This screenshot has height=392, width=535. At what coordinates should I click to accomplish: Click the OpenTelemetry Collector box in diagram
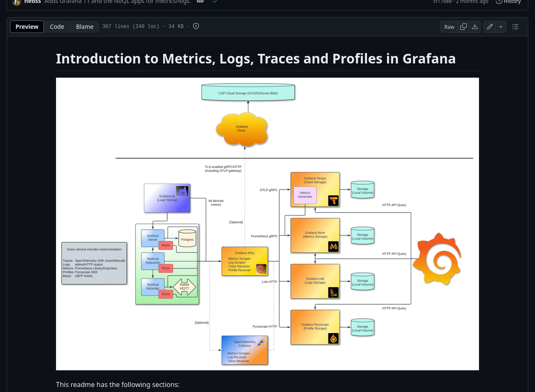(x=245, y=350)
